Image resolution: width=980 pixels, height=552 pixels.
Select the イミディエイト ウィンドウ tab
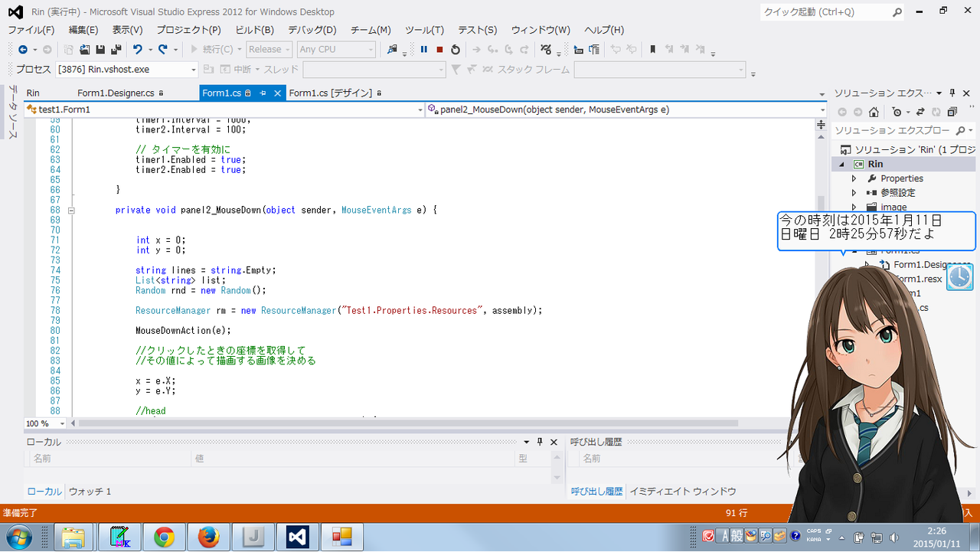[683, 492]
